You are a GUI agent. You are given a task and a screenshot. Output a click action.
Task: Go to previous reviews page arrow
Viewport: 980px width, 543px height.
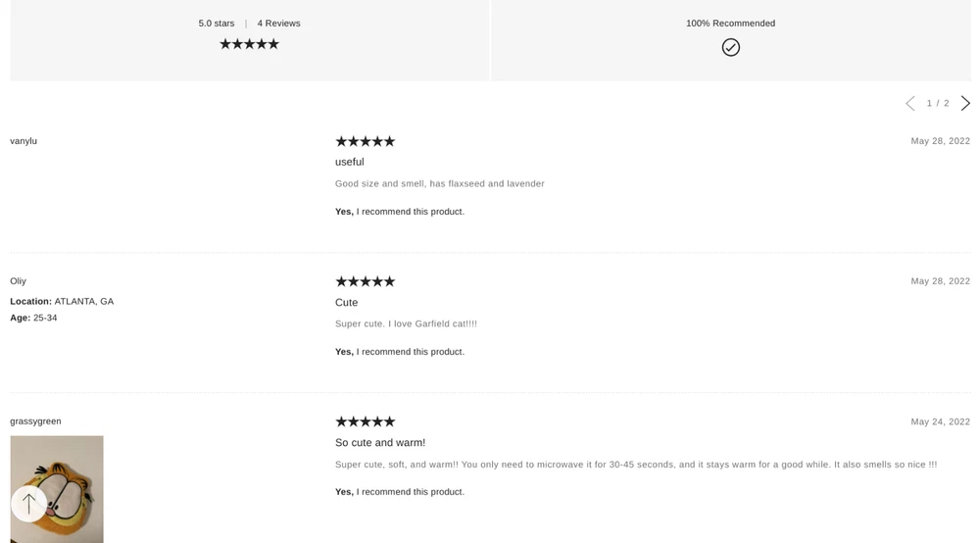(x=909, y=103)
